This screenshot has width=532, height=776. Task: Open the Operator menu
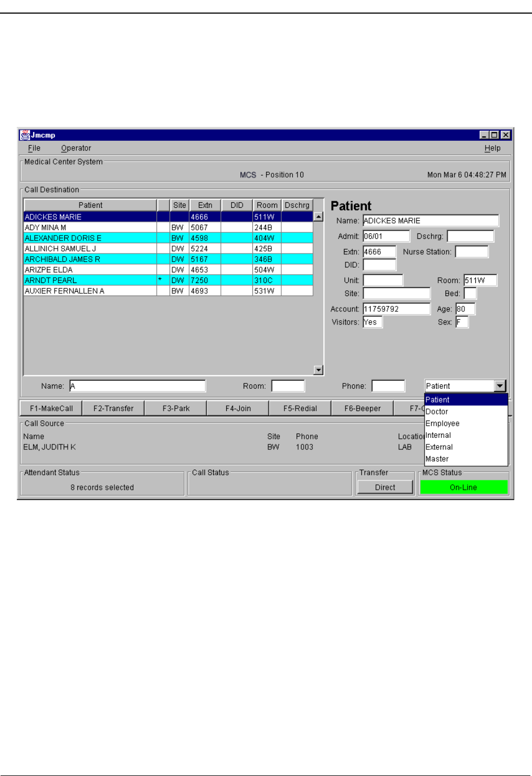point(76,148)
